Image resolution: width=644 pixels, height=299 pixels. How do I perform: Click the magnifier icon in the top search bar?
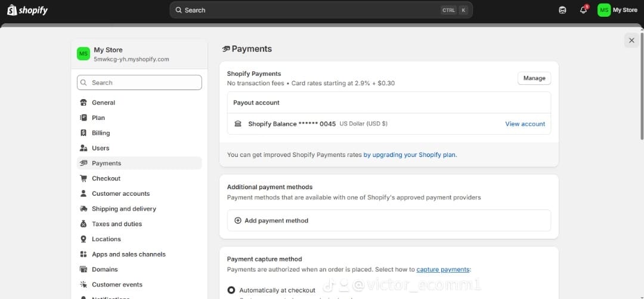[x=179, y=10]
